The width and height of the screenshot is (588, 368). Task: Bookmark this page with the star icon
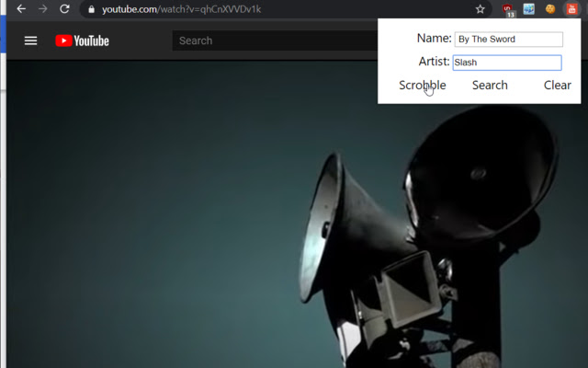[x=480, y=9]
